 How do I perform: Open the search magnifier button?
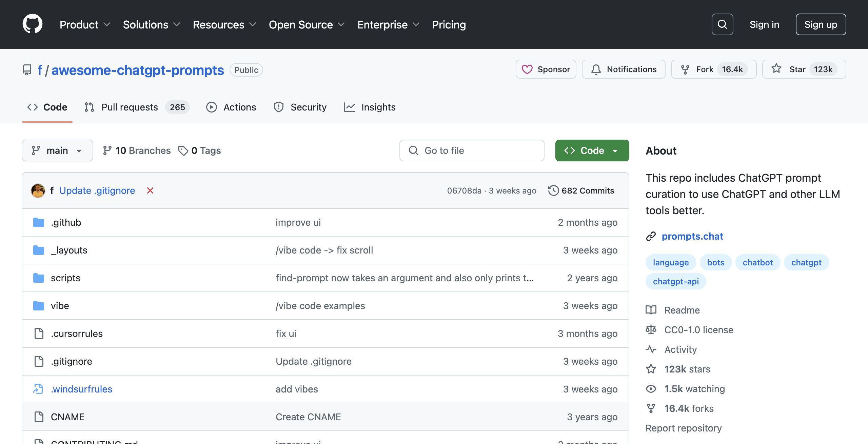(722, 24)
